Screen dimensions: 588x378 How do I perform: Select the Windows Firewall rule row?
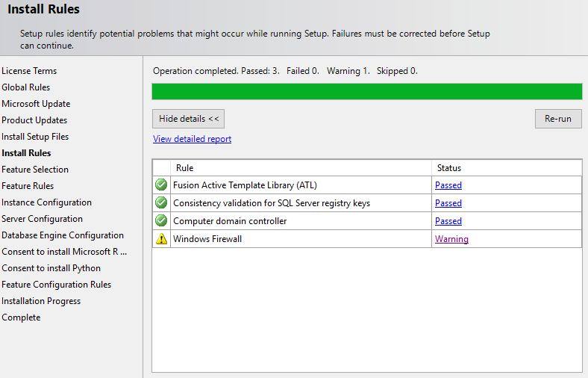pyautogui.click(x=367, y=239)
